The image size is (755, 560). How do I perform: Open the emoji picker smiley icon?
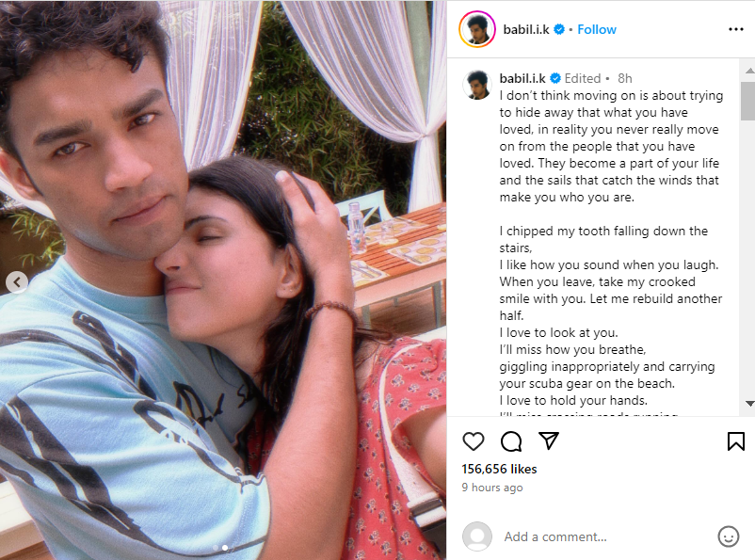click(x=728, y=536)
